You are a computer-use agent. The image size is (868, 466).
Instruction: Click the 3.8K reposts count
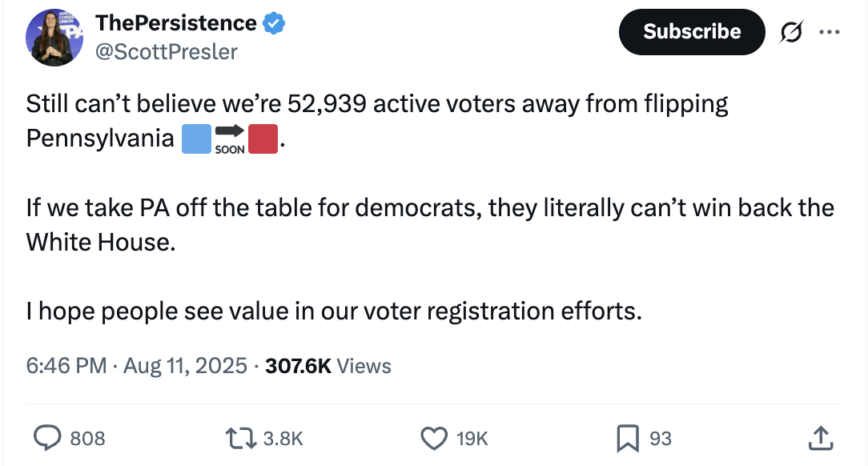283,438
